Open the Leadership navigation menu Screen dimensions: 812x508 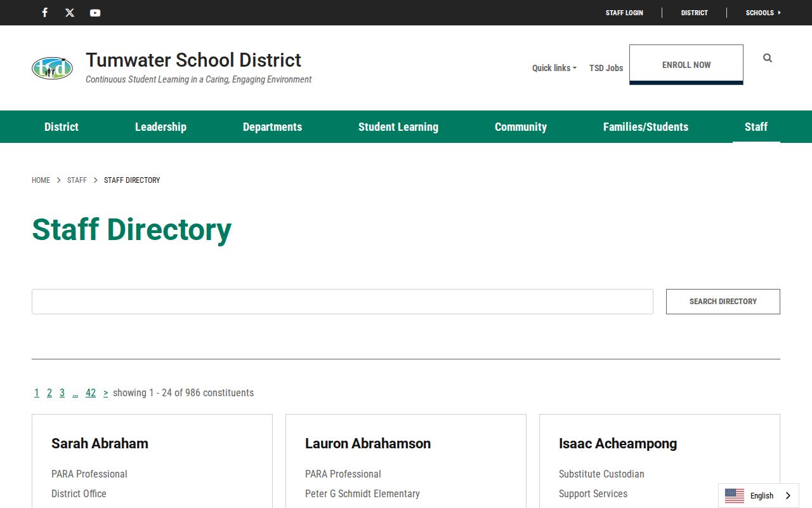click(x=160, y=127)
